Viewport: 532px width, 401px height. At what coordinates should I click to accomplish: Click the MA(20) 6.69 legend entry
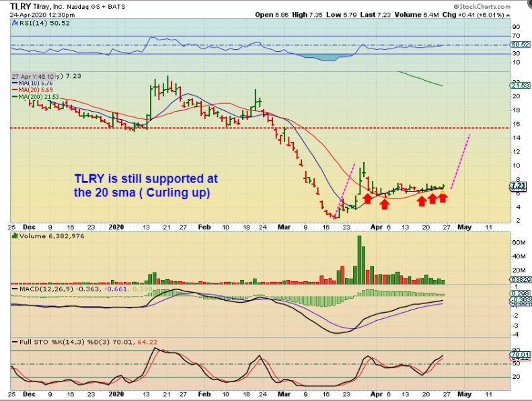32,90
